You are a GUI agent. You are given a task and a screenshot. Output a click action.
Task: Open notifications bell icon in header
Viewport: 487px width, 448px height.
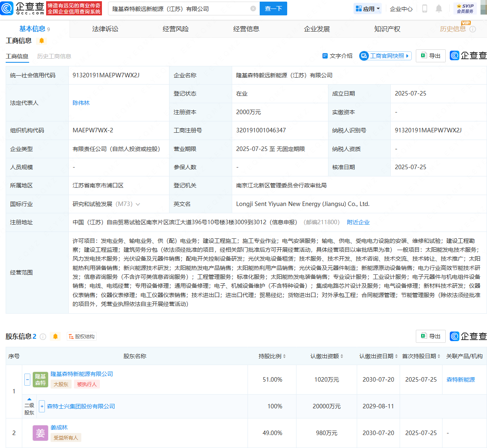pyautogui.click(x=439, y=8)
